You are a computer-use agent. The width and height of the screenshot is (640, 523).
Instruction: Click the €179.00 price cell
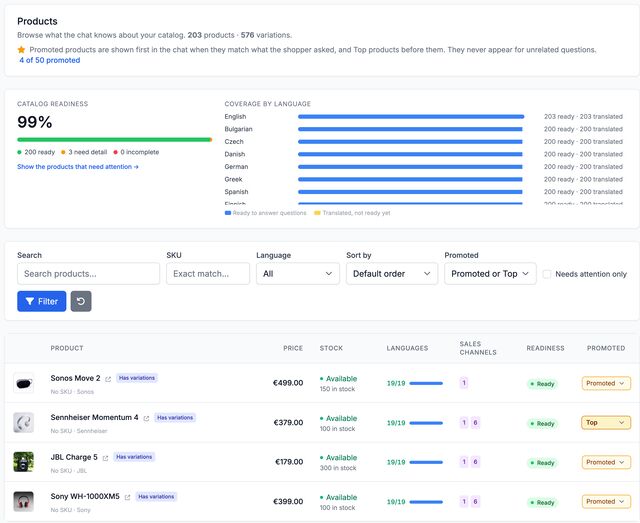click(x=289, y=462)
